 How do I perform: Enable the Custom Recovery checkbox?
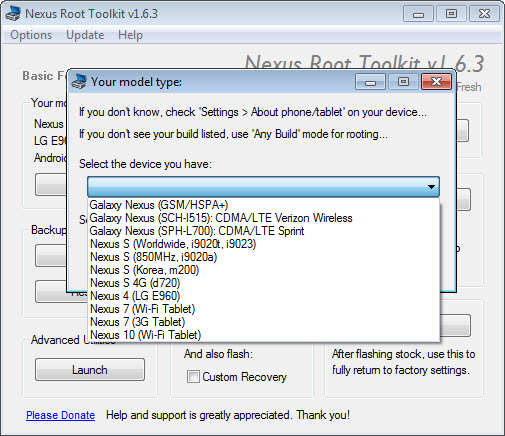point(193,377)
